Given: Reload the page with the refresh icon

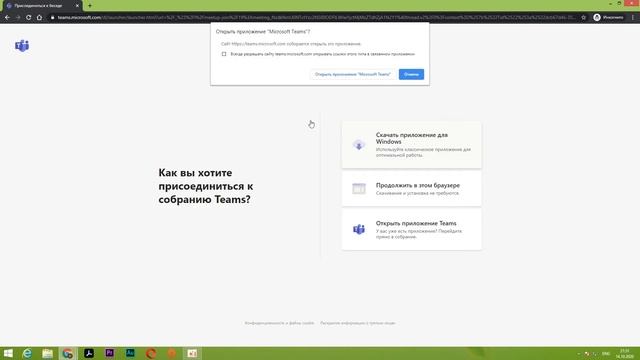Looking at the screenshot, I should coord(29,18).
